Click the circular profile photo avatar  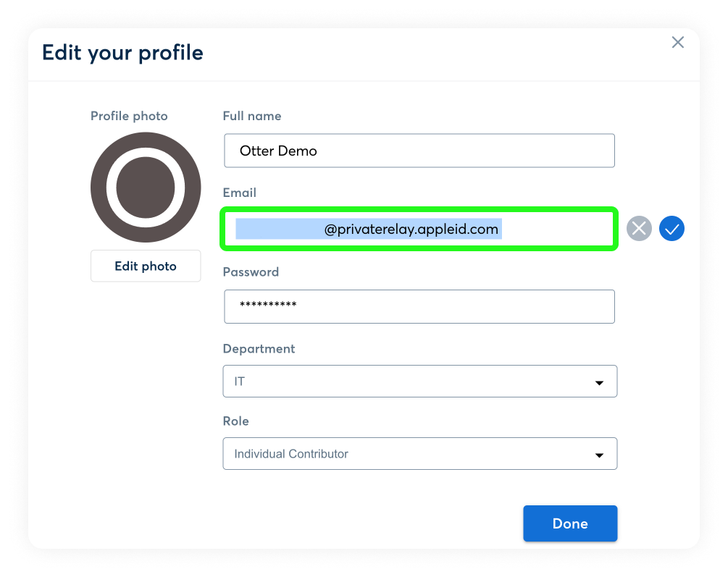point(146,187)
